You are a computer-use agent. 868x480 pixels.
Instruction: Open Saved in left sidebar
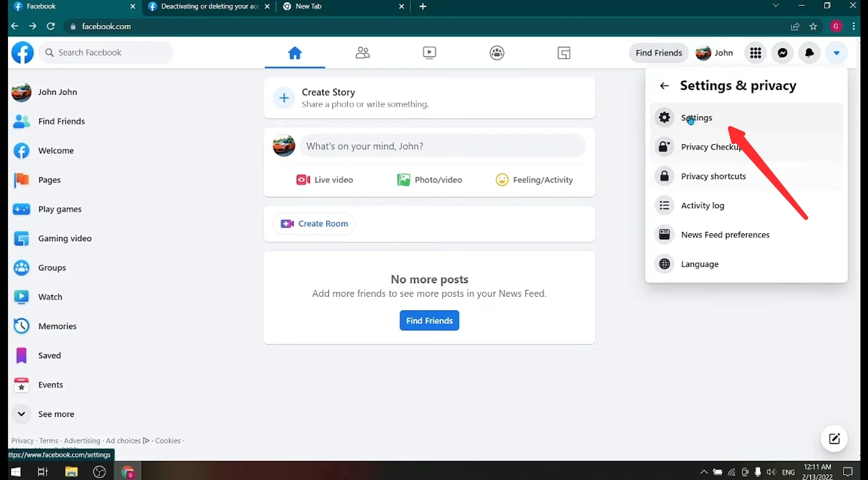point(37,356)
